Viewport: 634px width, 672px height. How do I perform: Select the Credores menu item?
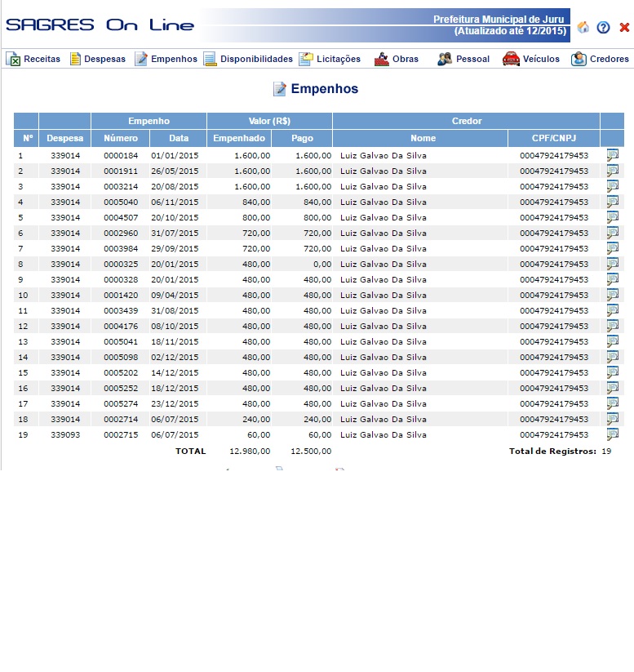click(601, 59)
